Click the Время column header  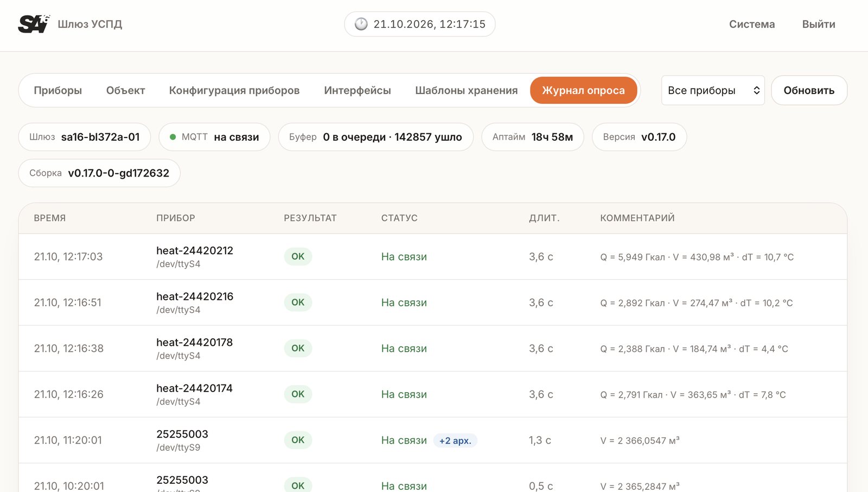click(50, 218)
